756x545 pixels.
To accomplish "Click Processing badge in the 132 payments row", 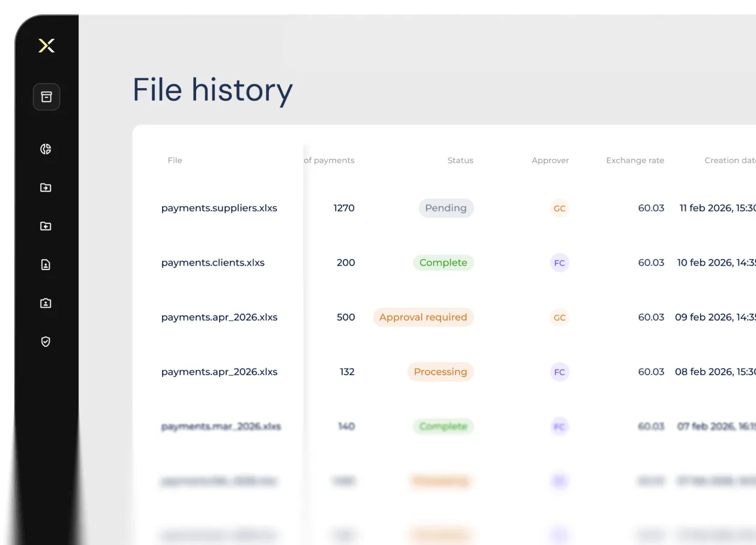I will 440,372.
